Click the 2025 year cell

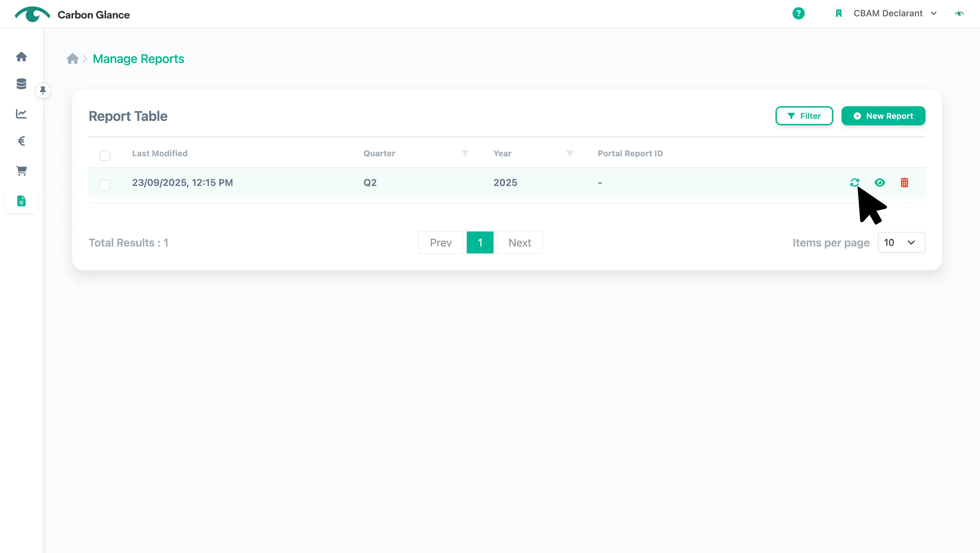tap(505, 183)
